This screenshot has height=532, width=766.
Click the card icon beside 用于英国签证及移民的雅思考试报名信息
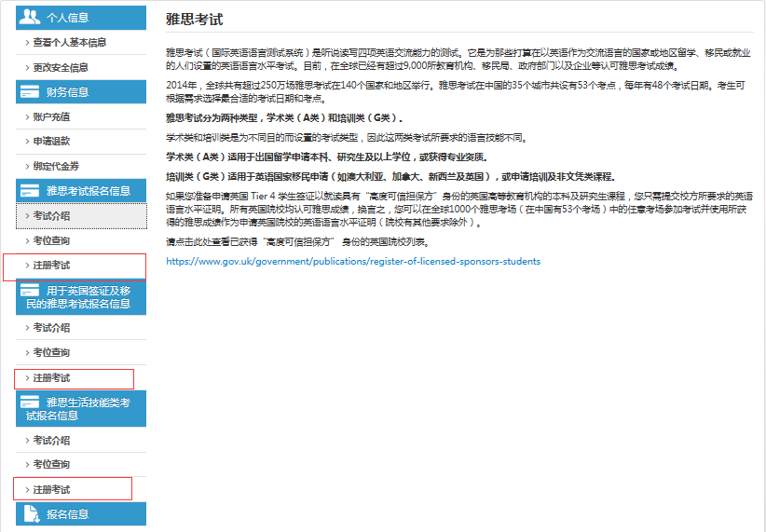29,291
